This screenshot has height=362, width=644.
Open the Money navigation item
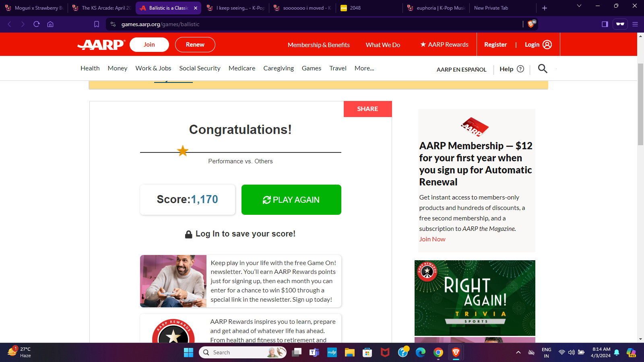[x=118, y=68]
